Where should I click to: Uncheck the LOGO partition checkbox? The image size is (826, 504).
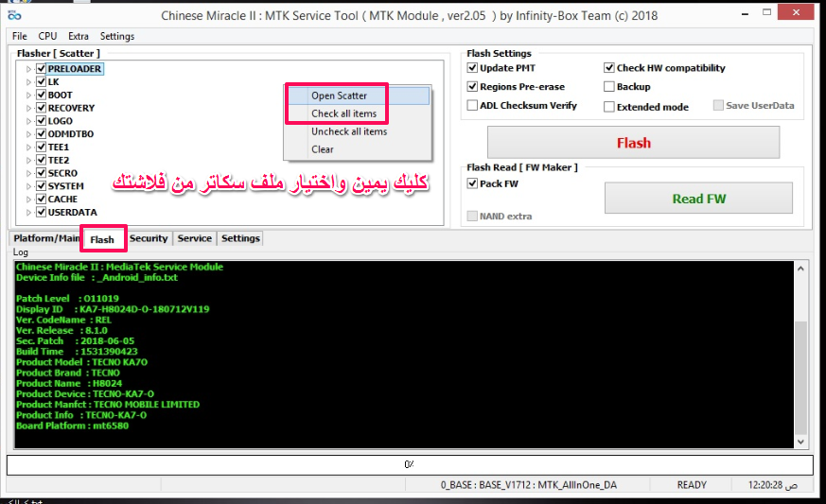point(41,121)
